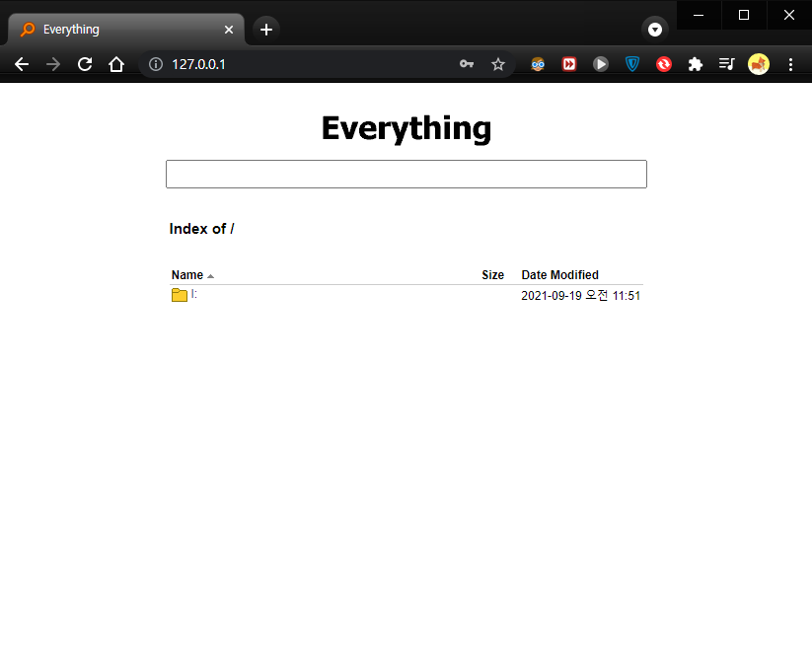Open the Extensions puzzle menu
The image size is (812, 655).
(695, 64)
